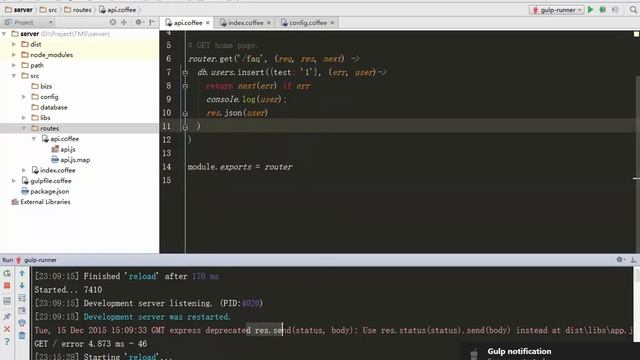This screenshot has height=360, width=640.
Task: Click the coverage run icon in toolbar
Action: tap(615, 10)
